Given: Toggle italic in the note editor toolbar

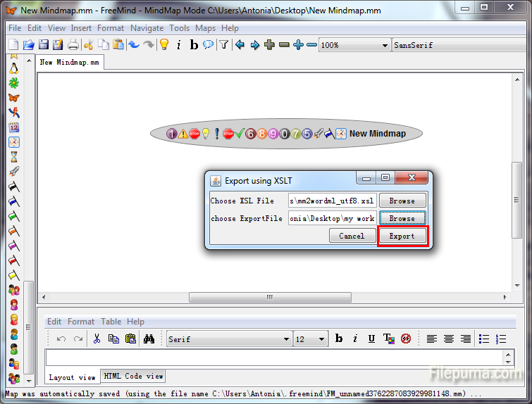Looking at the screenshot, I should [x=355, y=339].
